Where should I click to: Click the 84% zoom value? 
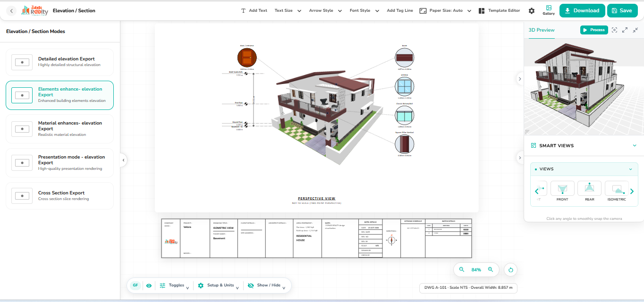pos(476,270)
